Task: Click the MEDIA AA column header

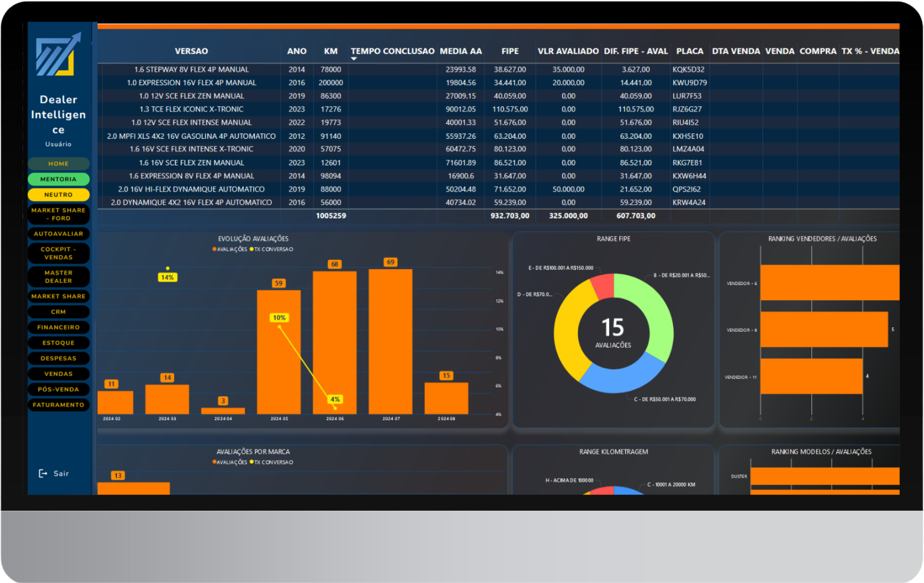Action: point(461,51)
